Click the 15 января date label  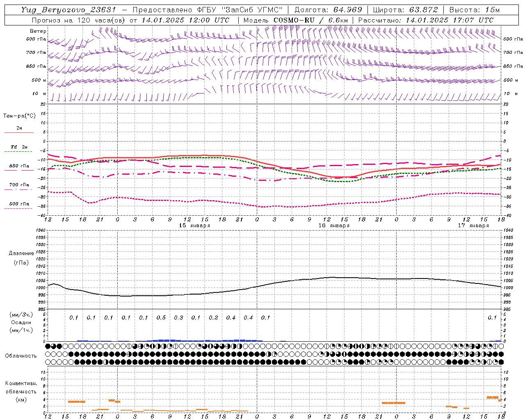194,226
